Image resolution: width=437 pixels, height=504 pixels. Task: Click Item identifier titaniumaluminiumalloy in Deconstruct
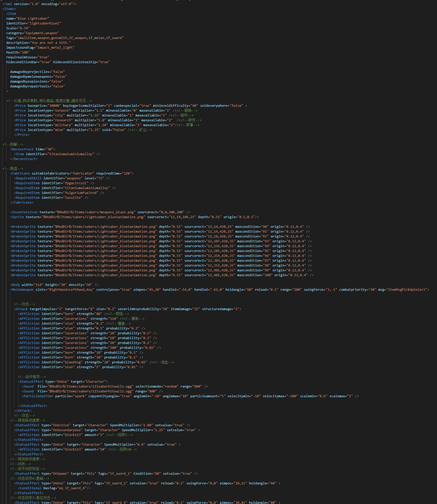point(57,154)
